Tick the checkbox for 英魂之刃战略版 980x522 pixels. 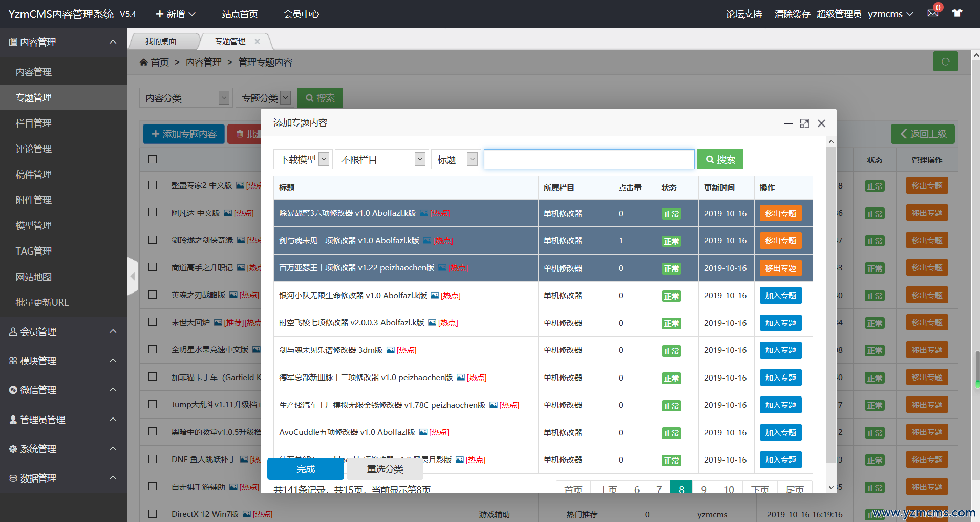(x=153, y=295)
